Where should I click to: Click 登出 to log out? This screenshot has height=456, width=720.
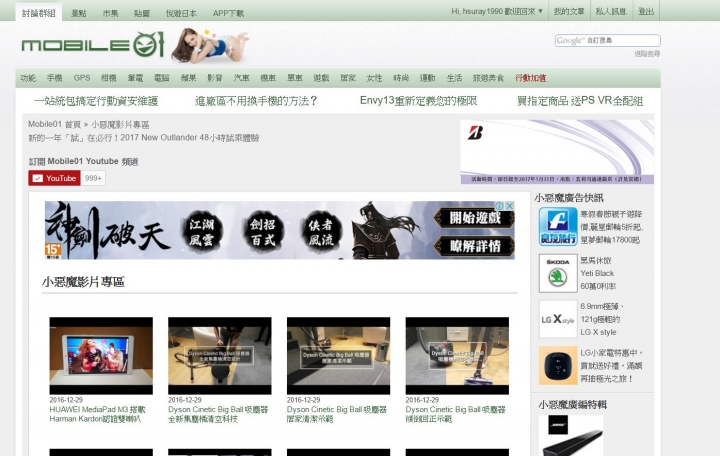646,11
